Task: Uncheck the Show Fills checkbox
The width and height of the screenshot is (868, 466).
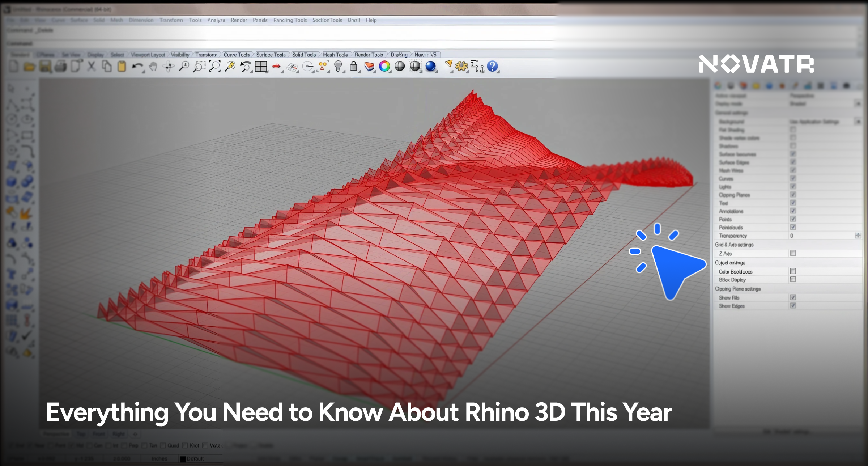Action: [x=793, y=297]
